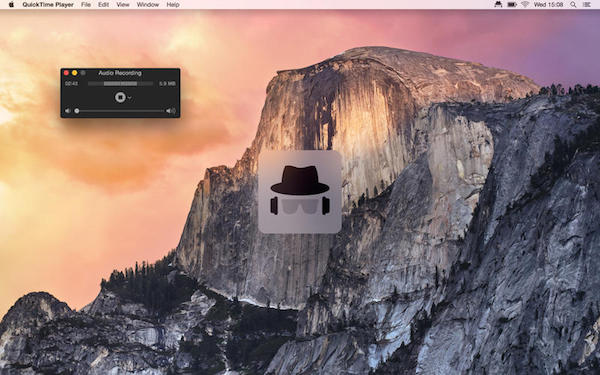Open the Apple menu

coord(11,5)
